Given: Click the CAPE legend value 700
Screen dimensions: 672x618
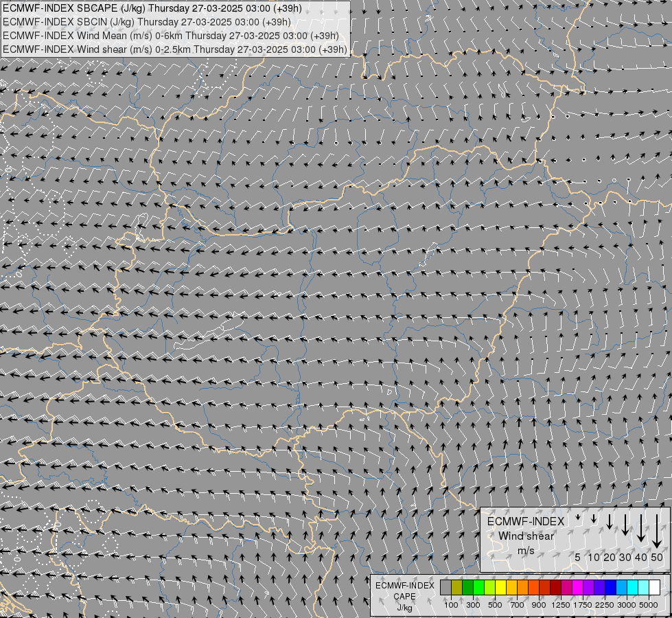Looking at the screenshot, I should (518, 605).
